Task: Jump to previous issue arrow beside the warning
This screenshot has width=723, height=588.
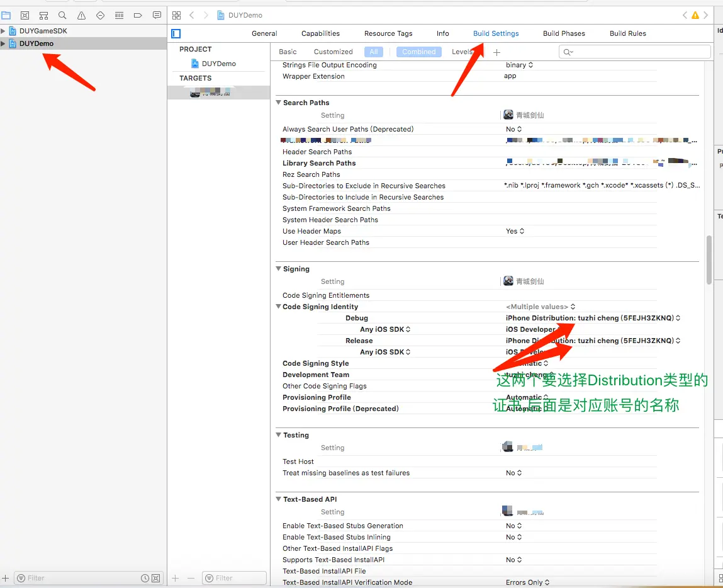Action: point(685,15)
